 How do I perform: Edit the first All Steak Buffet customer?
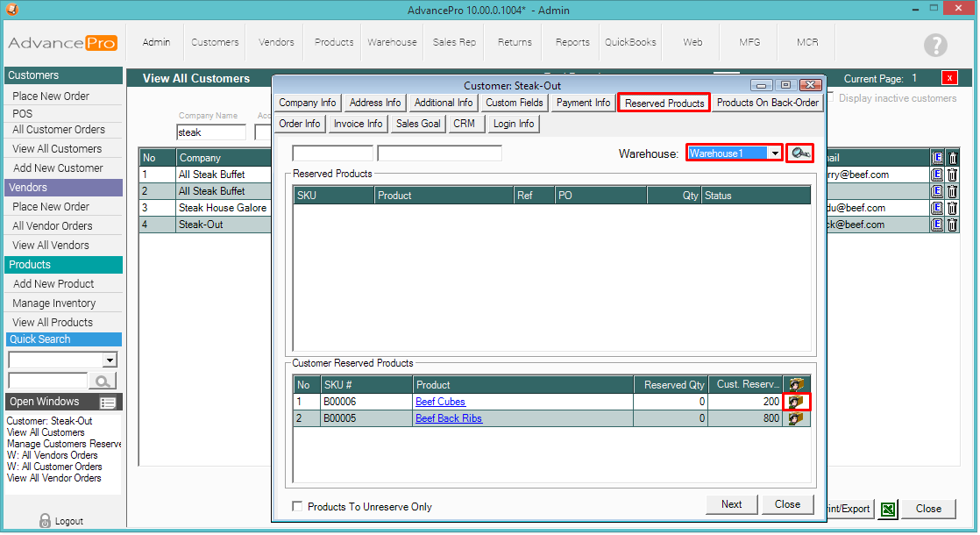point(937,175)
